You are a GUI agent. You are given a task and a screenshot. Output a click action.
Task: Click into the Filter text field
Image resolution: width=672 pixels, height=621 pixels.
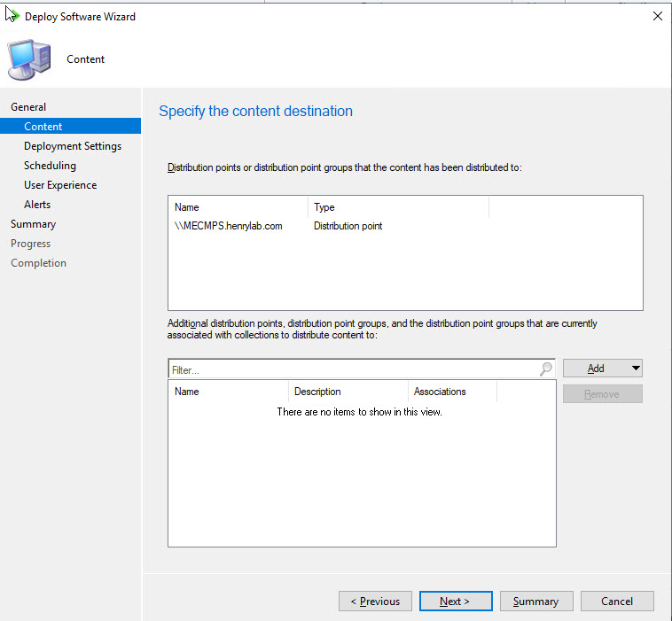point(353,369)
